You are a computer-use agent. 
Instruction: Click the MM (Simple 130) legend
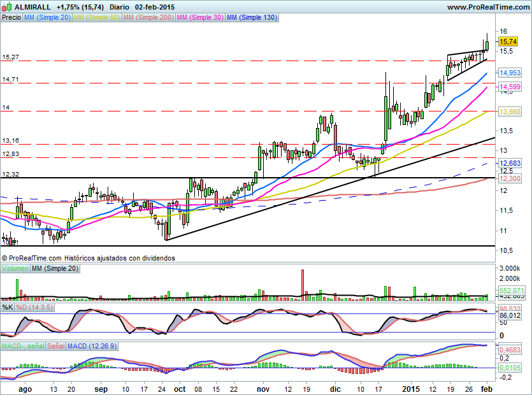(252, 18)
